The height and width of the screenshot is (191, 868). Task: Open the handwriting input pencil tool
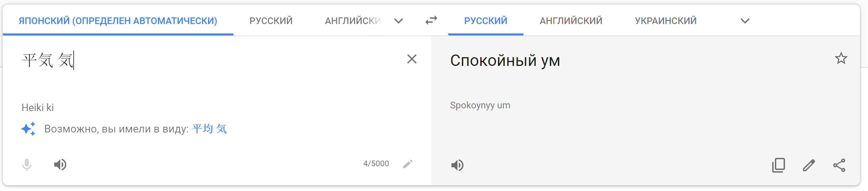[x=408, y=164]
